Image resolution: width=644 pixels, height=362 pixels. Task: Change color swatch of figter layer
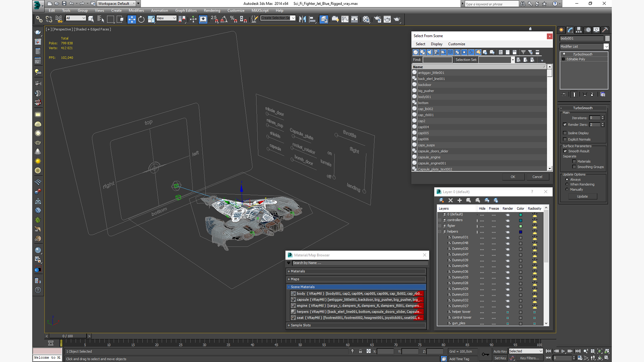tap(521, 226)
